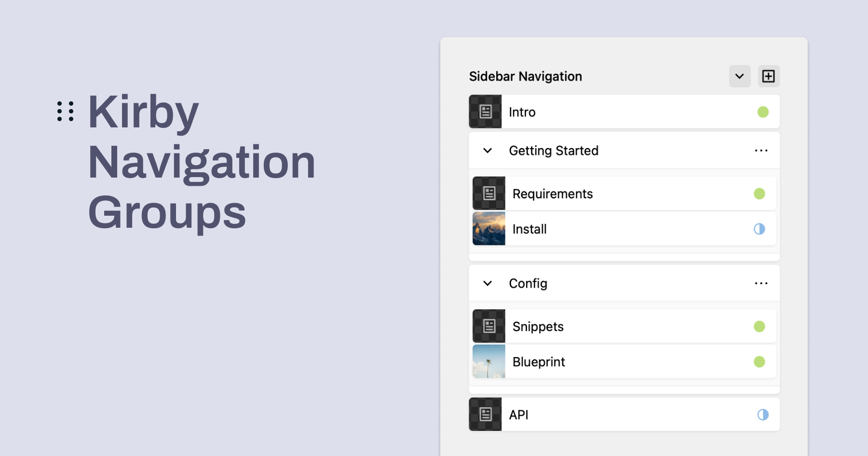Click the mountain thumbnail of the Install page

point(488,229)
